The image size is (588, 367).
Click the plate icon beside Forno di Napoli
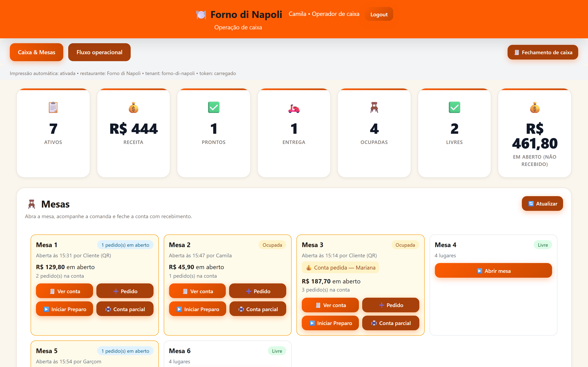click(201, 14)
